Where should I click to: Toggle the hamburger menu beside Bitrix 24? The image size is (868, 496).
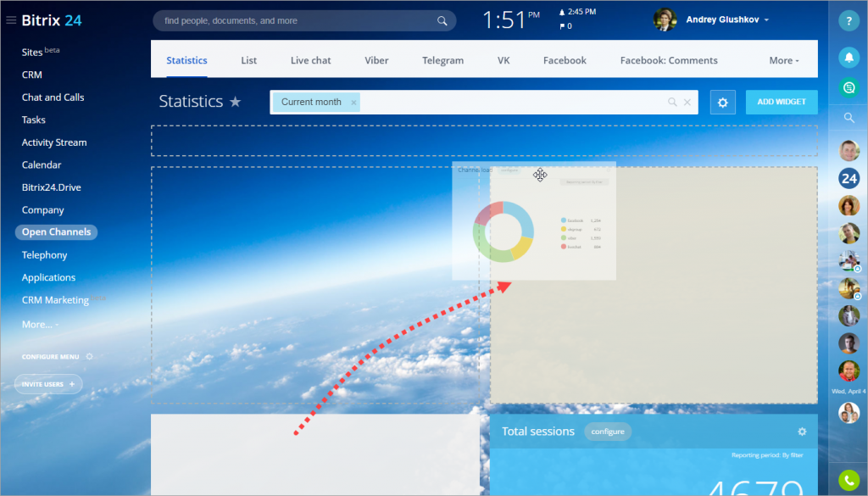pos(11,20)
